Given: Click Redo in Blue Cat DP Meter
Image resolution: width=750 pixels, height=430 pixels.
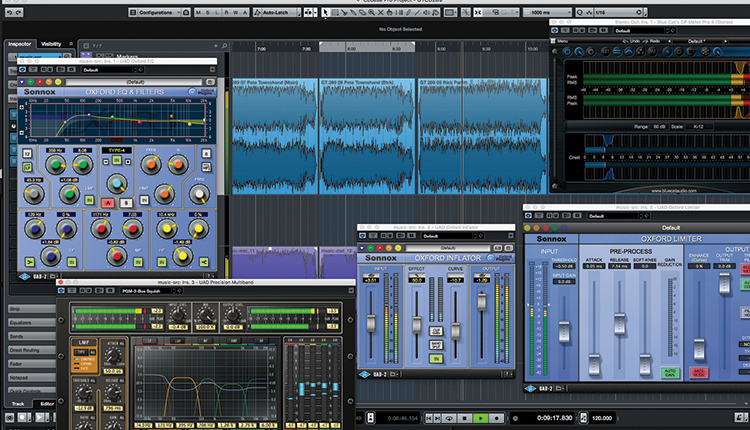Looking at the screenshot, I should point(651,41).
